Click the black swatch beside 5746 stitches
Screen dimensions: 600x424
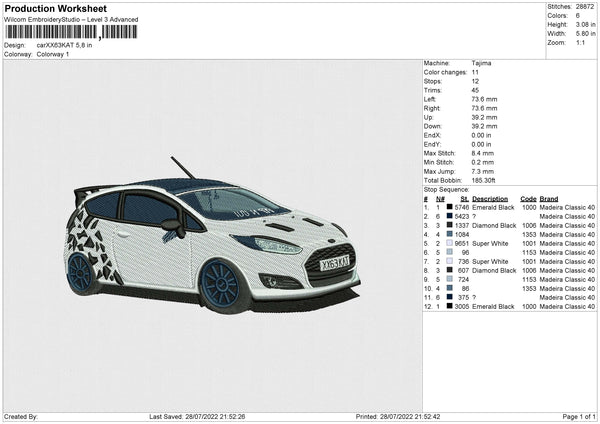click(x=450, y=207)
